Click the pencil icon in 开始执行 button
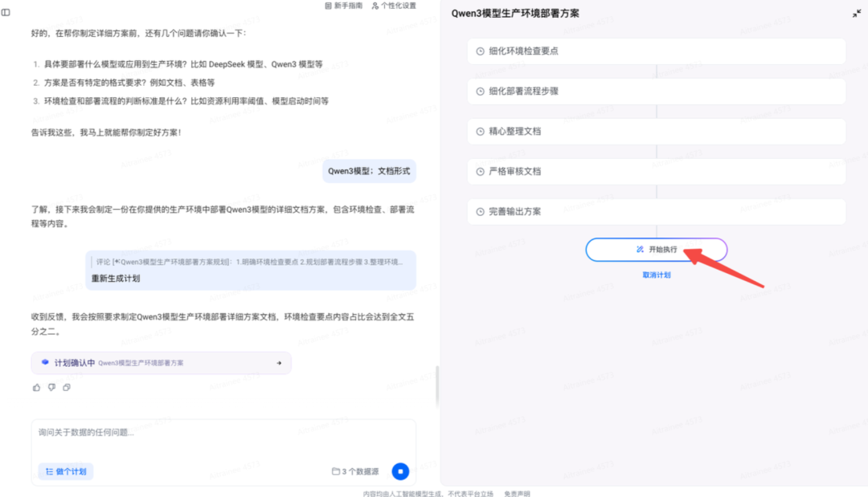 coord(640,250)
